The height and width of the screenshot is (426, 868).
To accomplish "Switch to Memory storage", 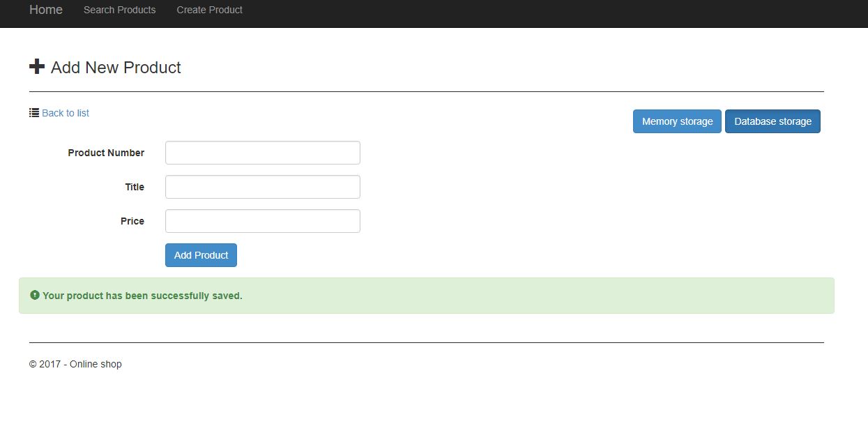I will coord(676,121).
